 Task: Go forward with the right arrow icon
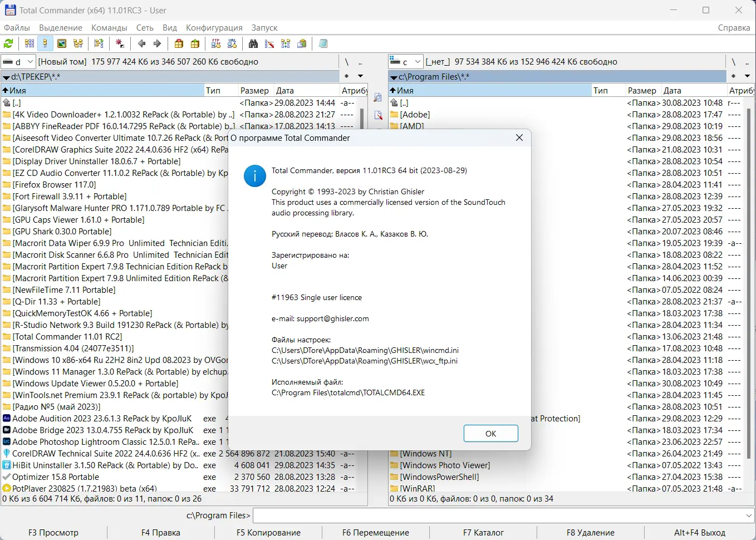point(157,43)
